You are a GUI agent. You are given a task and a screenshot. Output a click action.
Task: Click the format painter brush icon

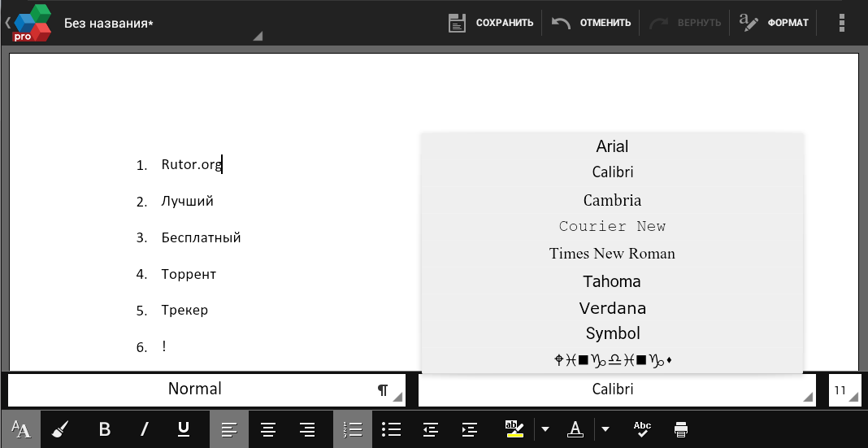coord(61,429)
